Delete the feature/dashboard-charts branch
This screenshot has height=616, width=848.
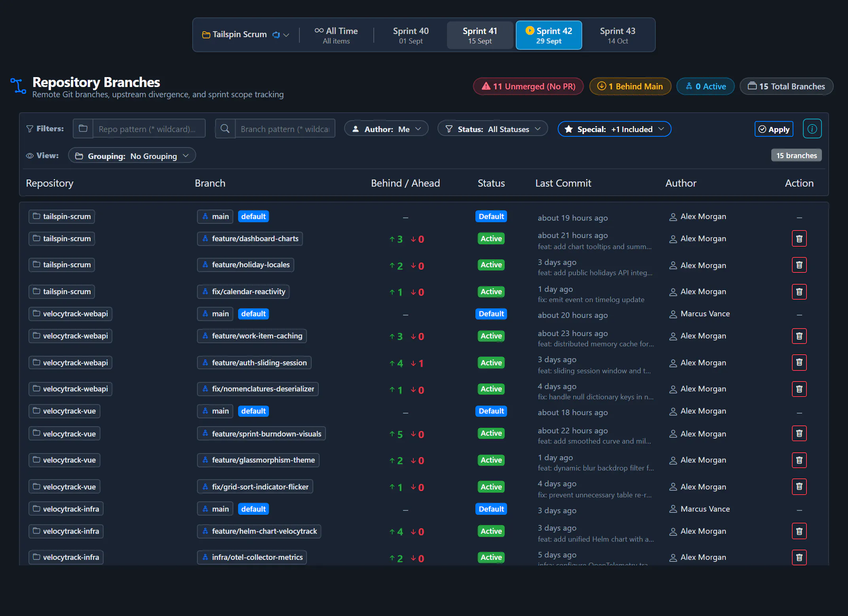799,239
